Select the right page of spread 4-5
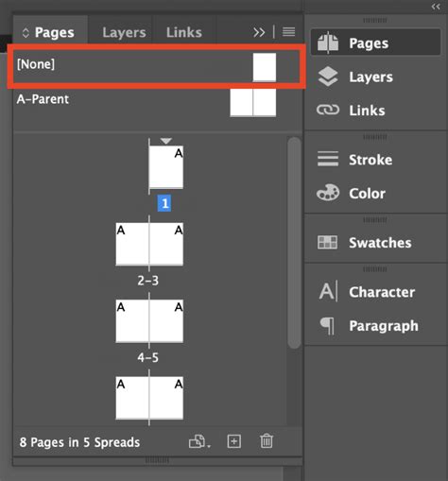Image resolution: width=448 pixels, height=481 pixels. [166, 321]
